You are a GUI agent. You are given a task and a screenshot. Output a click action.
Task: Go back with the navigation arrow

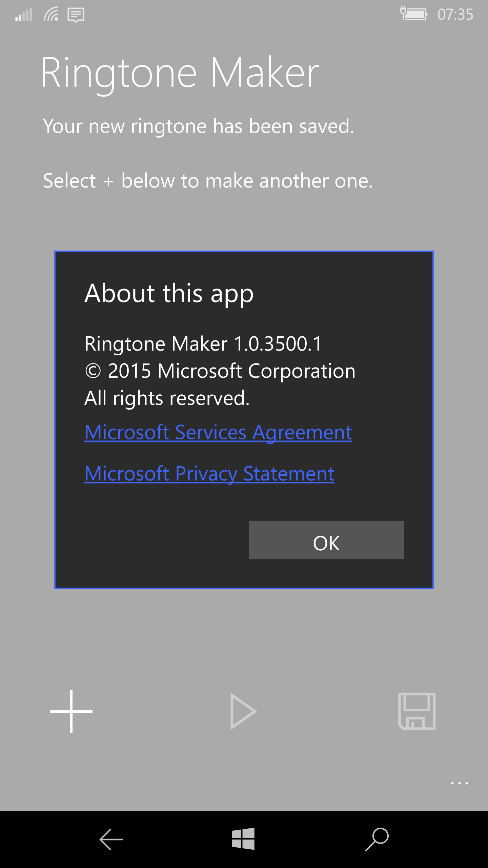[111, 840]
